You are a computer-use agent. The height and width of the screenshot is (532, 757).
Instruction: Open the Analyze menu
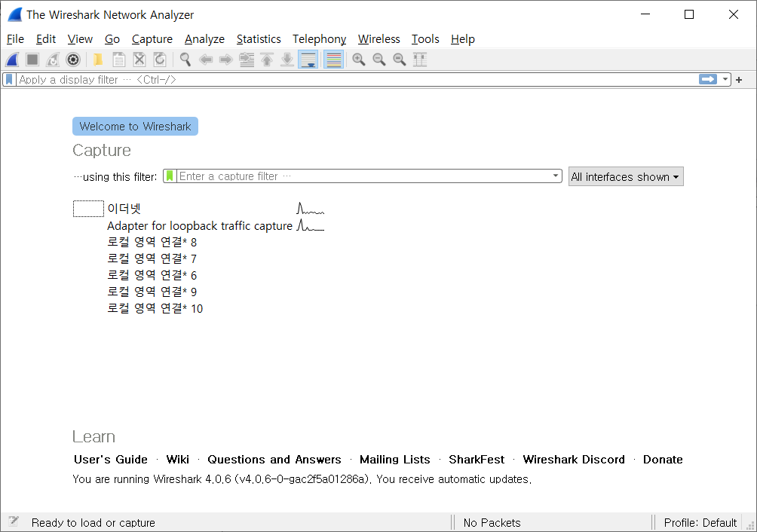tap(204, 39)
